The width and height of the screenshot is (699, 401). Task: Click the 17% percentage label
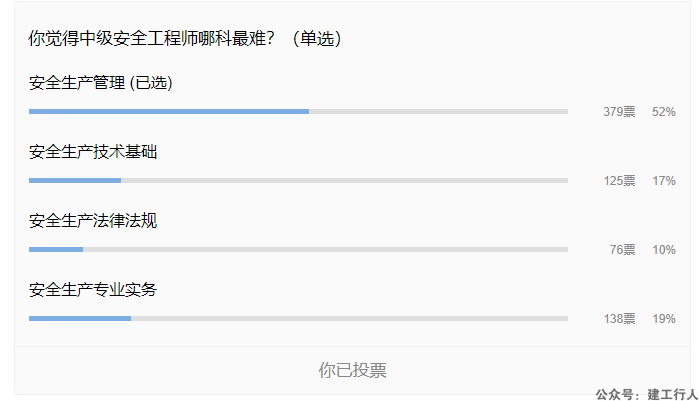tap(664, 181)
